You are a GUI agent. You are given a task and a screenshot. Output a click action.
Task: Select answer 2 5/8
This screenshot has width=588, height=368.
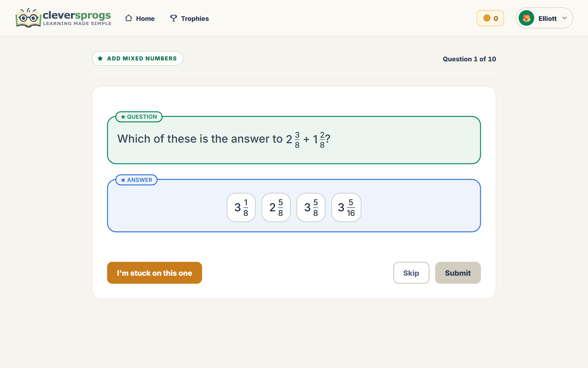coord(276,207)
